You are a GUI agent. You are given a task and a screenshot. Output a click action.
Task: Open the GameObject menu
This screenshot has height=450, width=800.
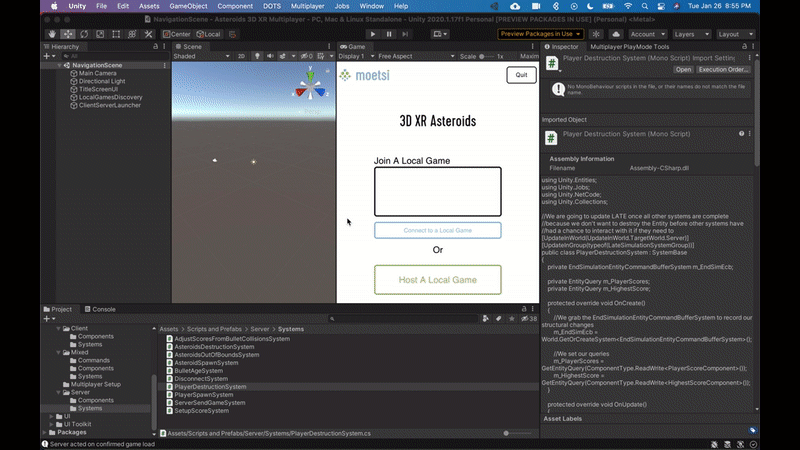(188, 6)
